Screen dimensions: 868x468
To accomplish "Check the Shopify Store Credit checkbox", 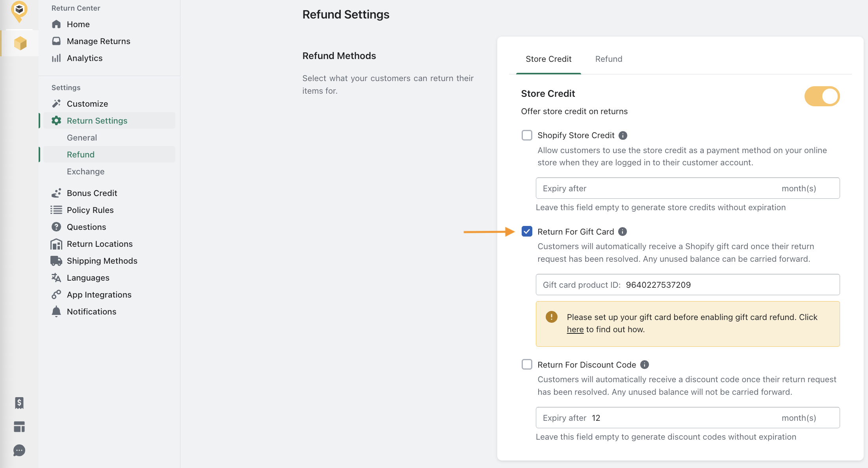I will pyautogui.click(x=527, y=135).
